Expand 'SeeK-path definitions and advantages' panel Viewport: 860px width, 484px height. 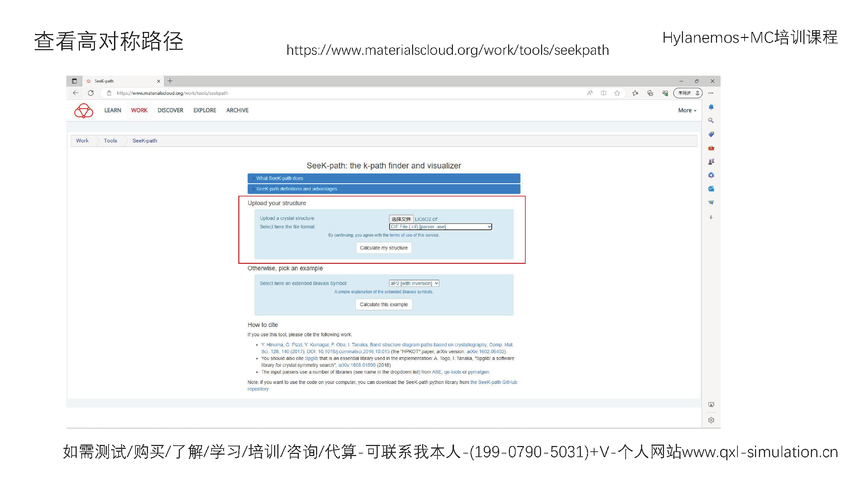pos(383,189)
